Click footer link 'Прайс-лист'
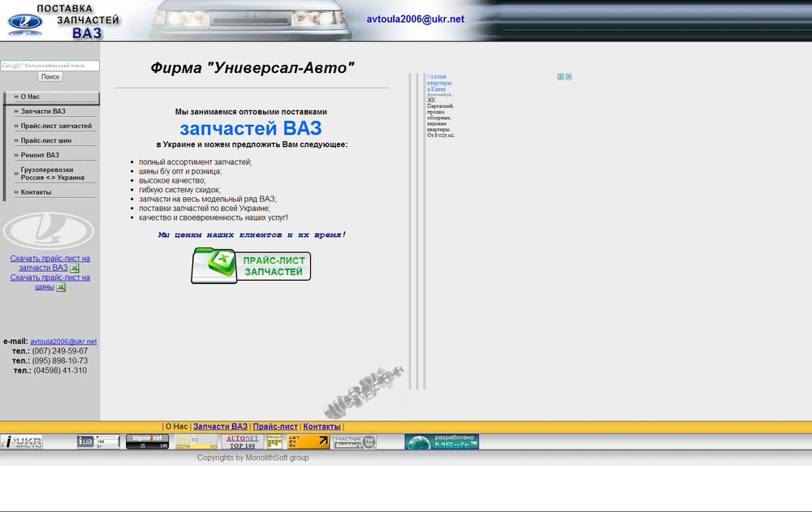This screenshot has height=512, width=812. pos(275,427)
